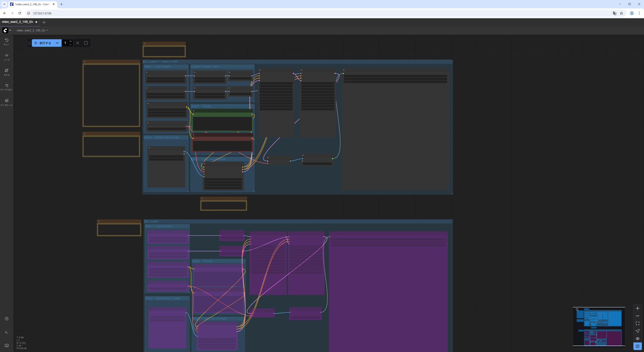This screenshot has width=644, height=352.
Task: Select the lower 'fp8_scaled' group title
Action: 151,221
